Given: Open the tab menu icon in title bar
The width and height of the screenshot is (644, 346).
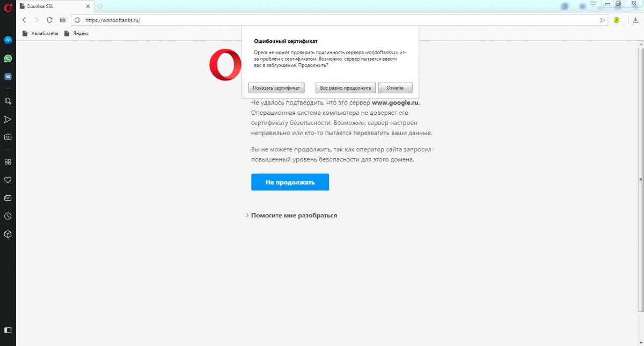Looking at the screenshot, I should click(593, 4).
